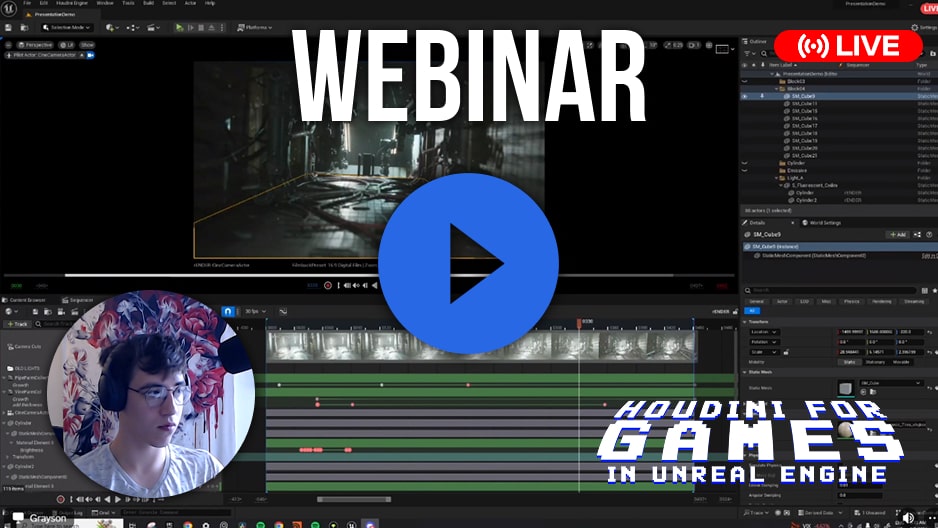
Task: Click the red viewport transport record button
Action: click(x=328, y=285)
